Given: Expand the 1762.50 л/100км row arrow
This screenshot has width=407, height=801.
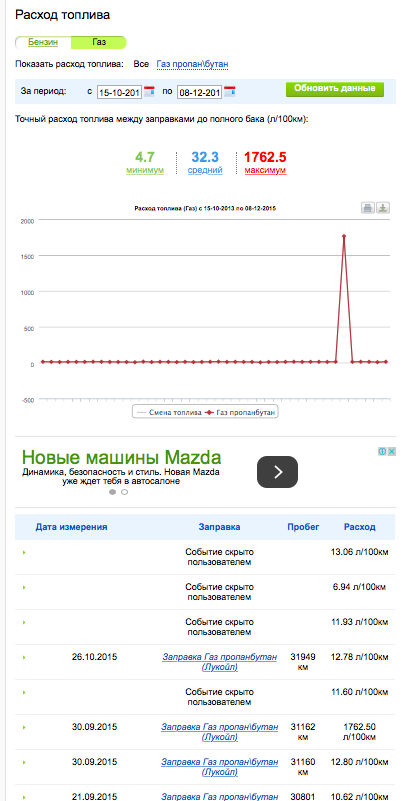Looking at the screenshot, I should (24, 727).
